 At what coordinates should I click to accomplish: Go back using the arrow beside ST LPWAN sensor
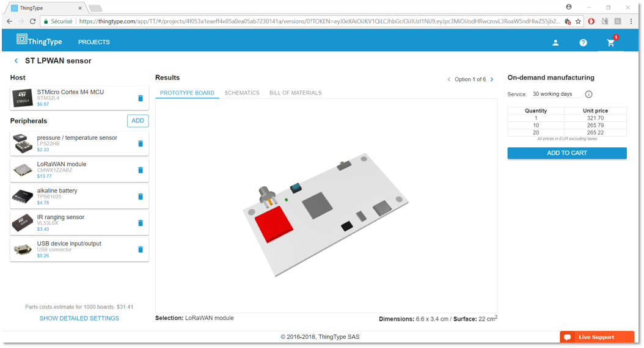16,61
